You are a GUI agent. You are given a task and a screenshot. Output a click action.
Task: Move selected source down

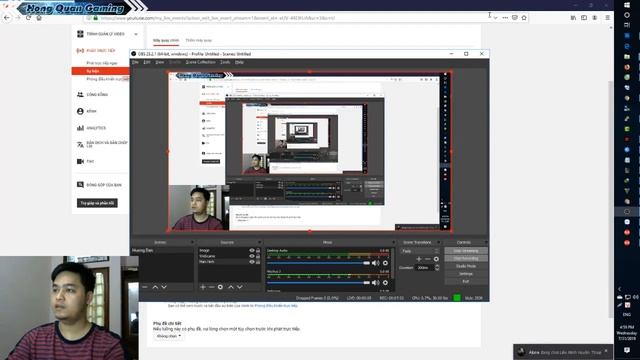(240, 287)
